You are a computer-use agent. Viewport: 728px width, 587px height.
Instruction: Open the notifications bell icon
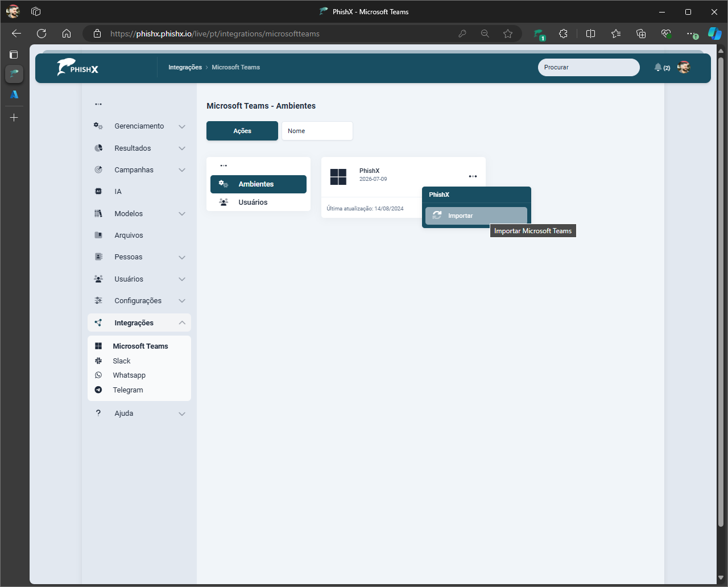658,67
